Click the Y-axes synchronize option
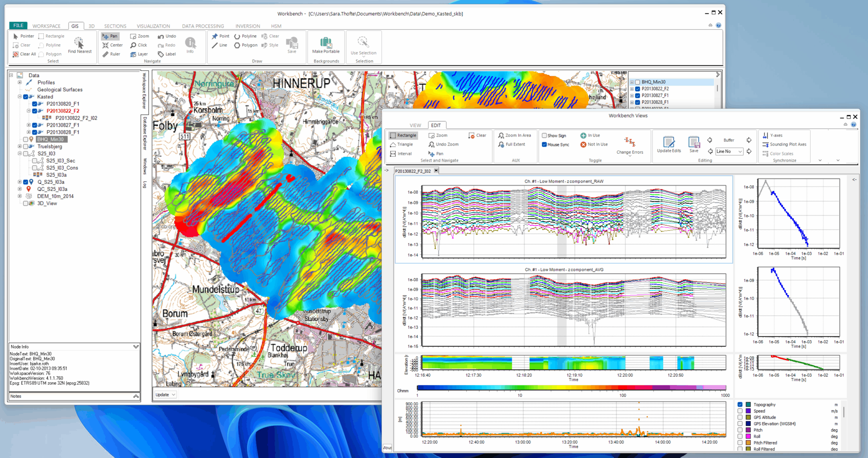868x458 pixels. click(772, 135)
